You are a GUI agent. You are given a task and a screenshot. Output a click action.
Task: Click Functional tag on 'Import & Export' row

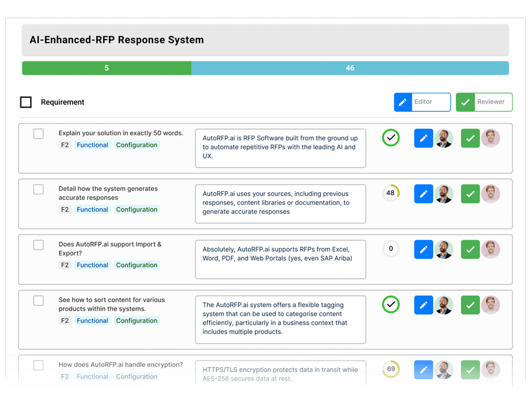pos(92,265)
